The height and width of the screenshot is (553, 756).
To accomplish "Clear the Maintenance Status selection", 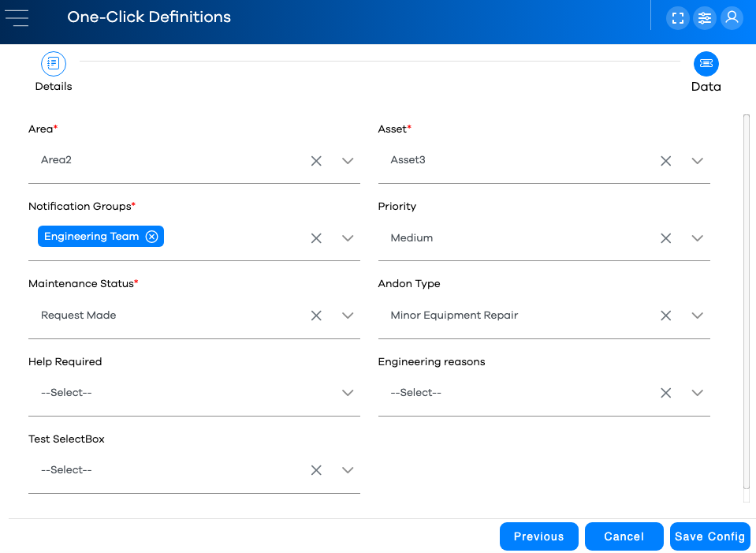I will [x=316, y=316].
